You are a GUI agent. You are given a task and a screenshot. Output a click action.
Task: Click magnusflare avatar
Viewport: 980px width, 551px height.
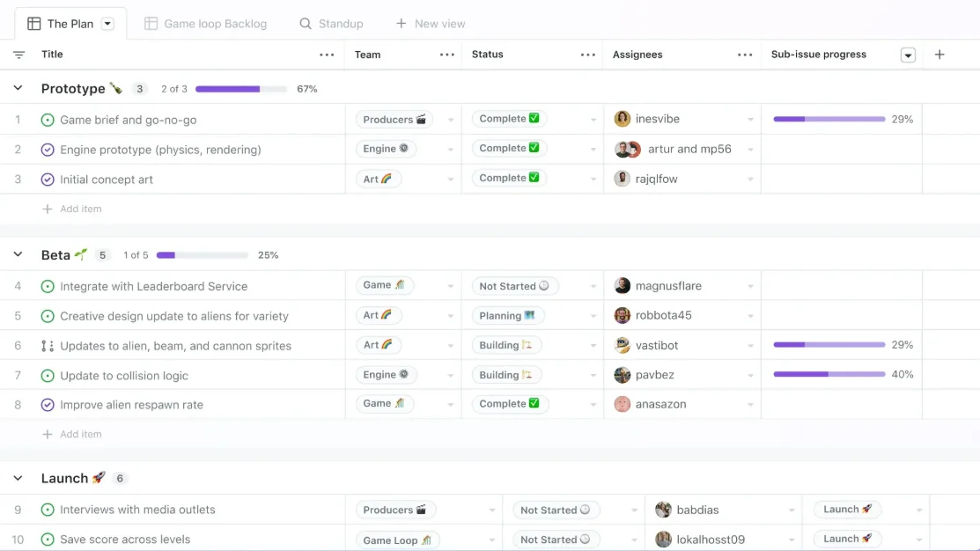point(622,285)
